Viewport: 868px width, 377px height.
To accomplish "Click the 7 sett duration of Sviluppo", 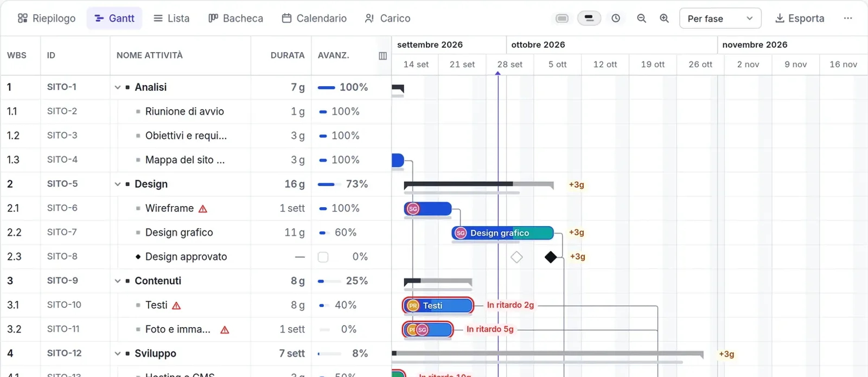I will click(x=292, y=354).
